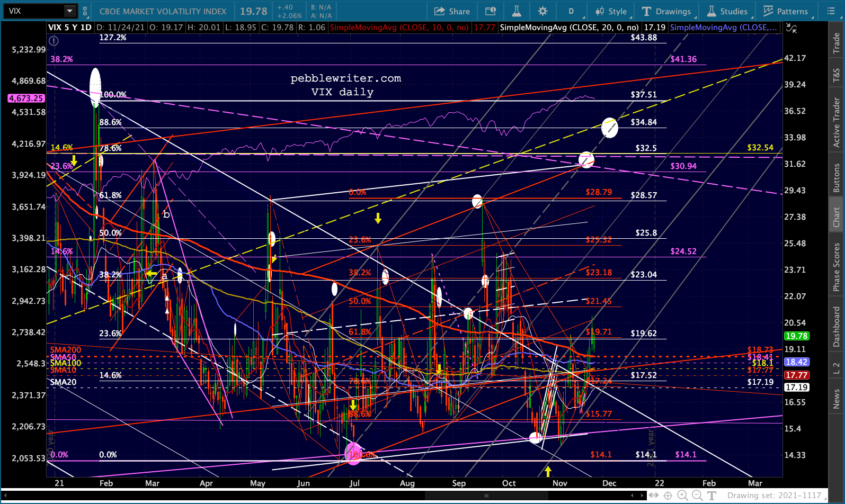
Task: Click the $28.79 red level label
Action: point(599,192)
